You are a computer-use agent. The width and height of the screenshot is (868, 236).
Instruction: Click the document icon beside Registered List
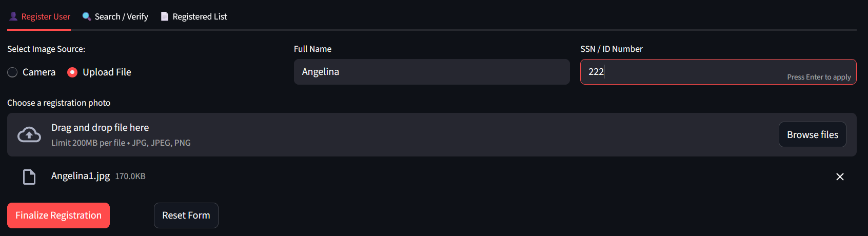pos(165,16)
